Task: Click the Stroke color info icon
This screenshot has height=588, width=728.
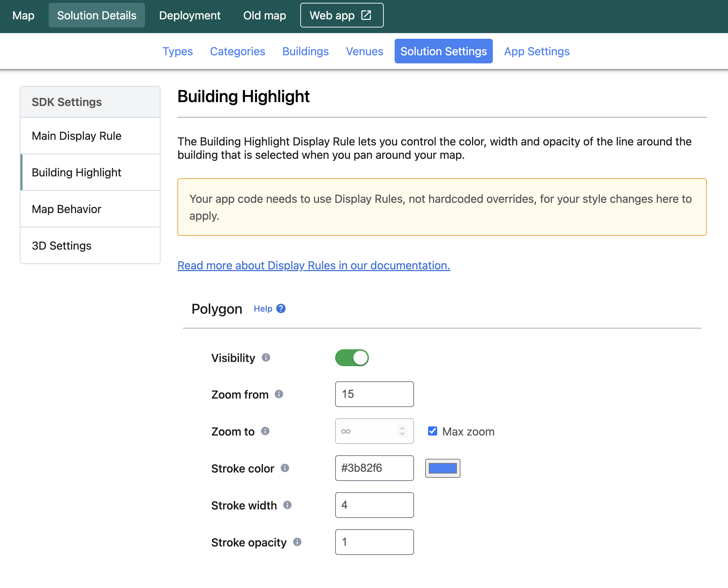Action: (x=285, y=468)
